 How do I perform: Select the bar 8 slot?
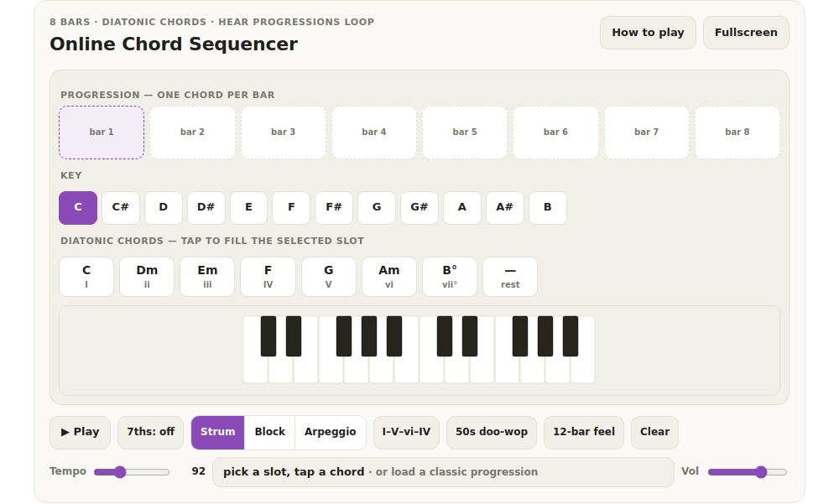[737, 132]
